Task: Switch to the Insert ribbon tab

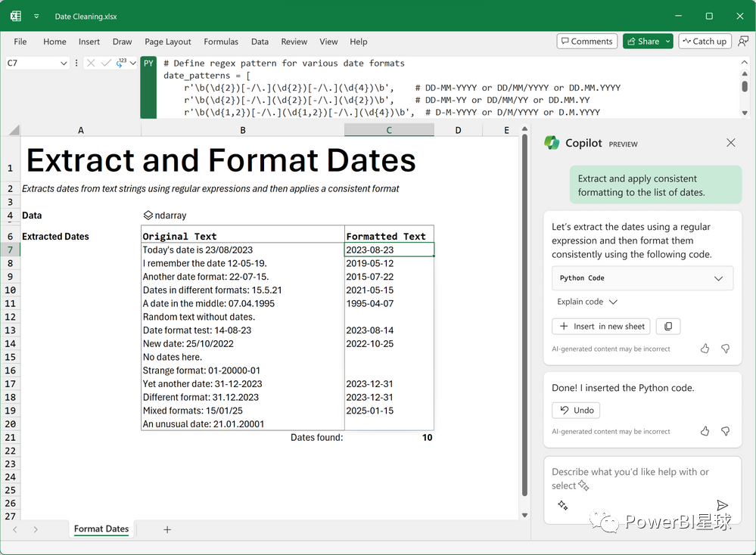Action: (x=89, y=42)
